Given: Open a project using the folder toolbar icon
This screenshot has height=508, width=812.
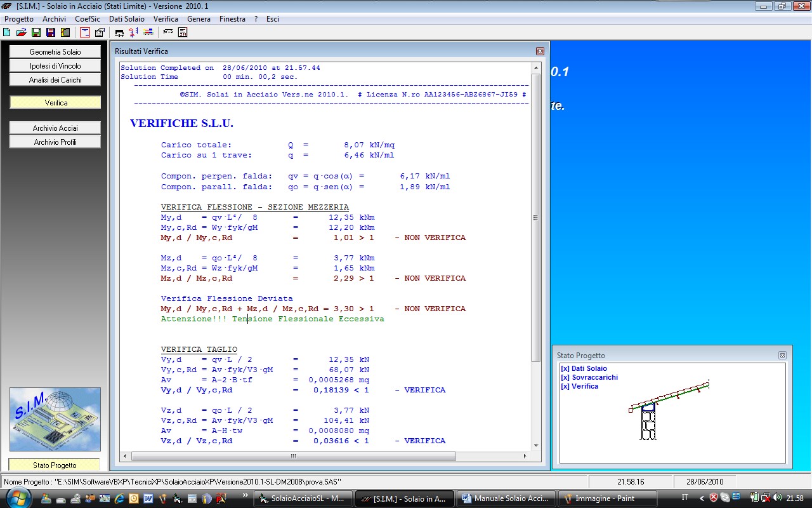Looking at the screenshot, I should pos(21,32).
